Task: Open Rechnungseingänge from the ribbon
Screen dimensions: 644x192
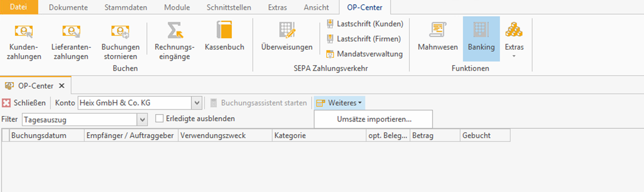Action: (x=174, y=31)
